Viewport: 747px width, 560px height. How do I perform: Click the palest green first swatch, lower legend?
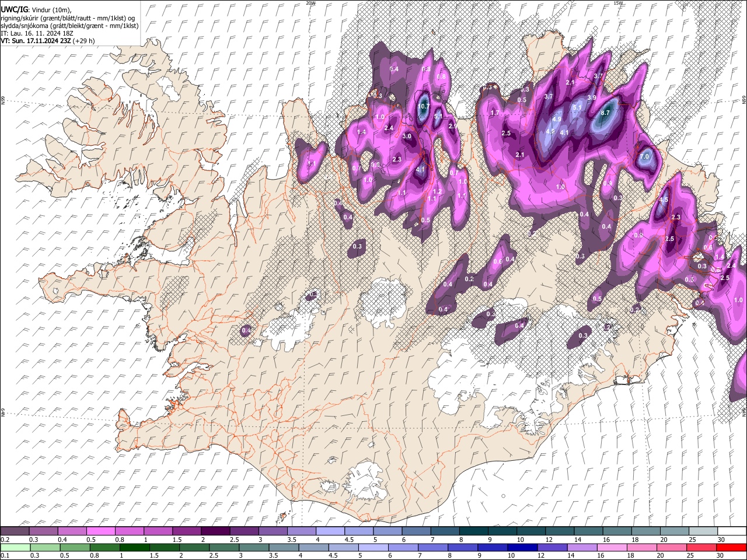[x=15, y=547]
